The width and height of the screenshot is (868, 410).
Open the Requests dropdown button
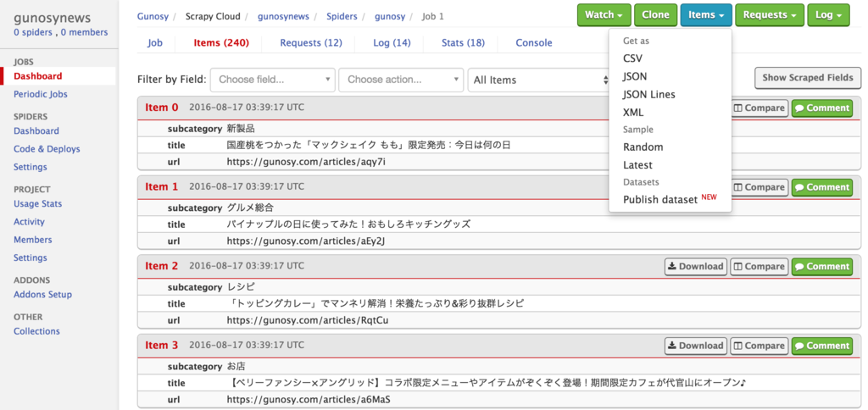[x=770, y=15]
